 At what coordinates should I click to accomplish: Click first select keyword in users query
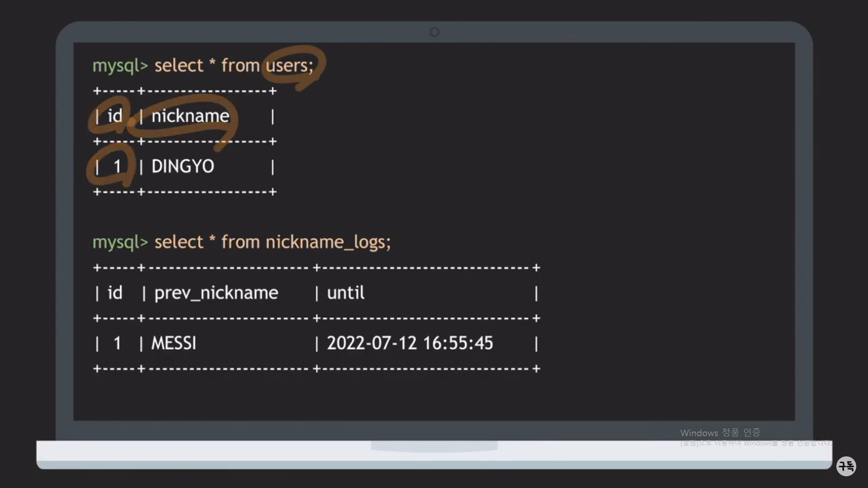pos(179,66)
